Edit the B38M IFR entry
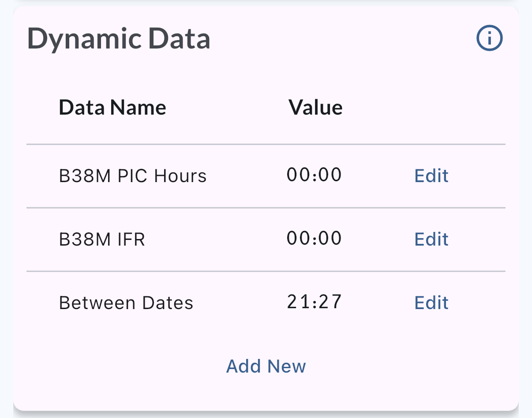 [x=431, y=239]
